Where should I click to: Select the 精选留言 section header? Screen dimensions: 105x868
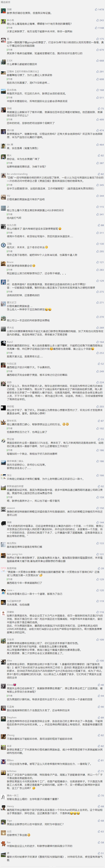(x=6, y=2)
